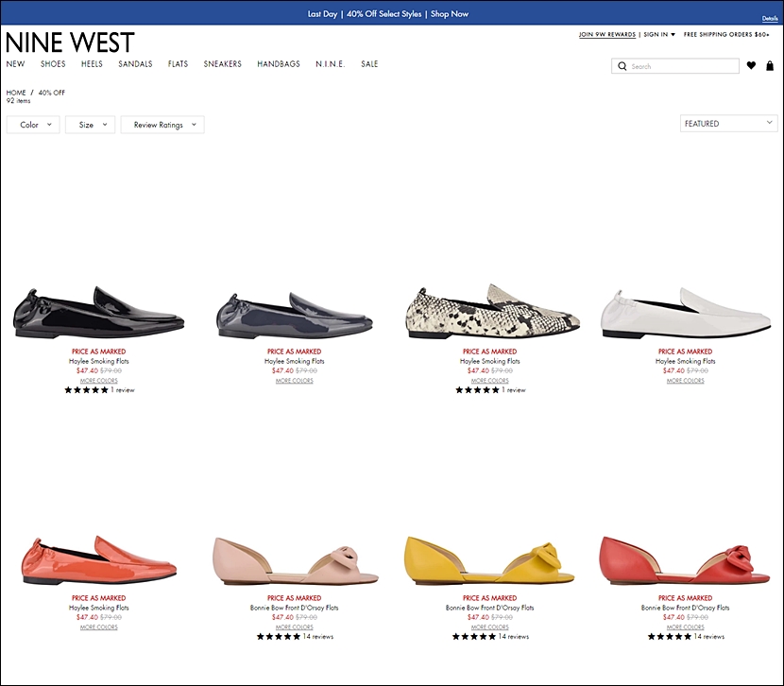This screenshot has width=784, height=686.
Task: Click the Join 9W Rewards link
Action: [607, 35]
